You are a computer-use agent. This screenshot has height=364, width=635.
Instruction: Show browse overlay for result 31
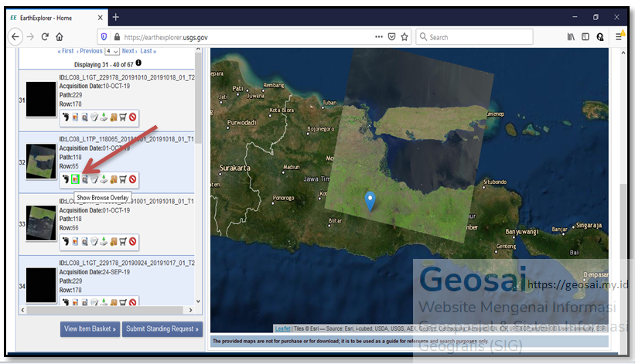(x=75, y=117)
